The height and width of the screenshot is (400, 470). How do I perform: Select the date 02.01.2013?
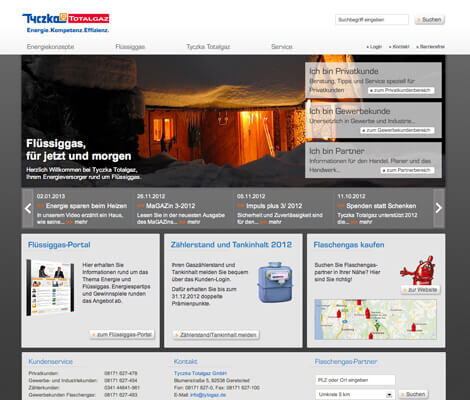51,196
